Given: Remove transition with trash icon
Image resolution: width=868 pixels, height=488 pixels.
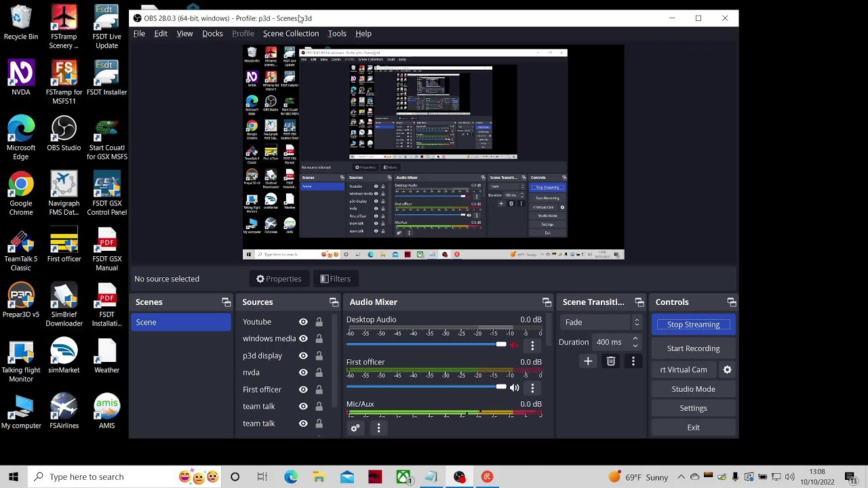Looking at the screenshot, I should [611, 362].
